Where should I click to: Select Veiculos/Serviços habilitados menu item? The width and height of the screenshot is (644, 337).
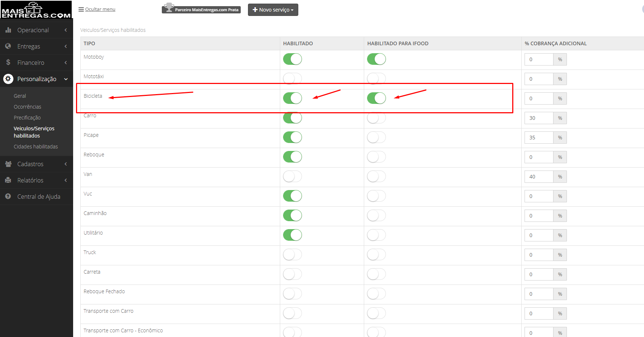point(34,132)
